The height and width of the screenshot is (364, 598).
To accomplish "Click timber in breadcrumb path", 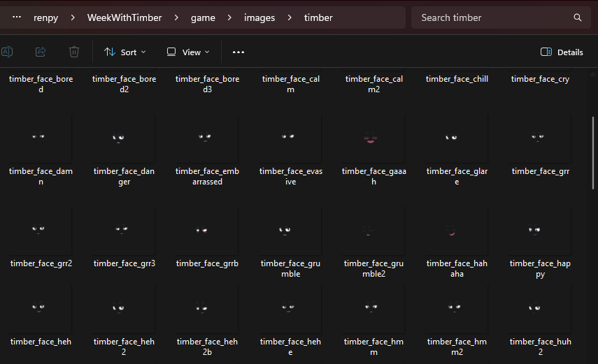I will pyautogui.click(x=318, y=17).
